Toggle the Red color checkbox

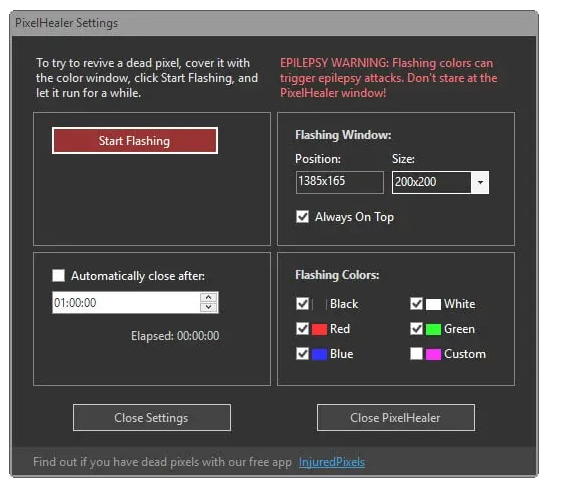(x=302, y=328)
